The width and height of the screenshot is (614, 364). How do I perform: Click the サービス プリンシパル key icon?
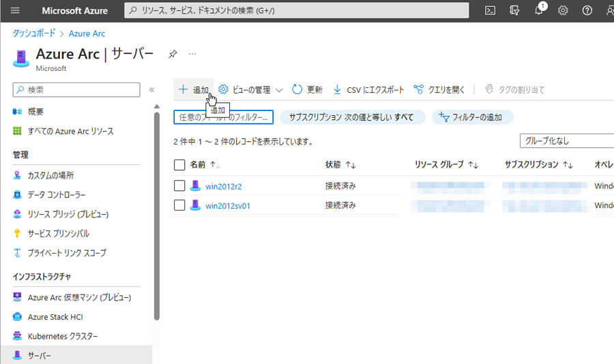[x=17, y=233]
